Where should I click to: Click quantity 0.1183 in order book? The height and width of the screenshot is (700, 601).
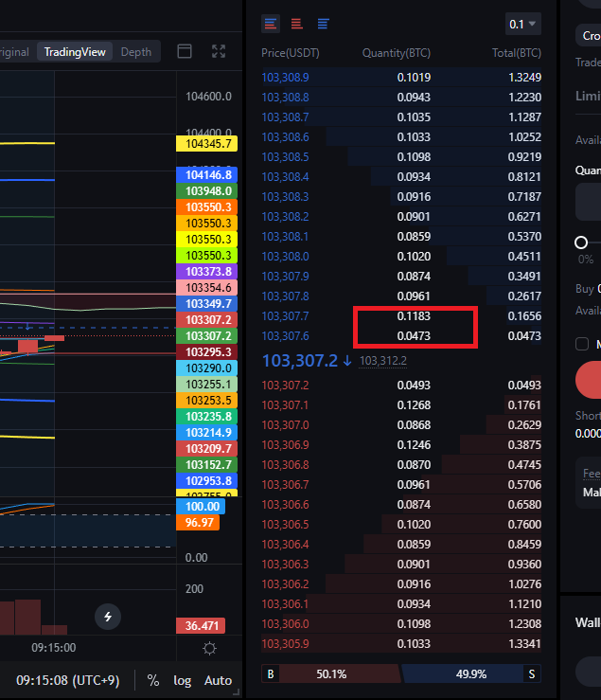(414, 316)
